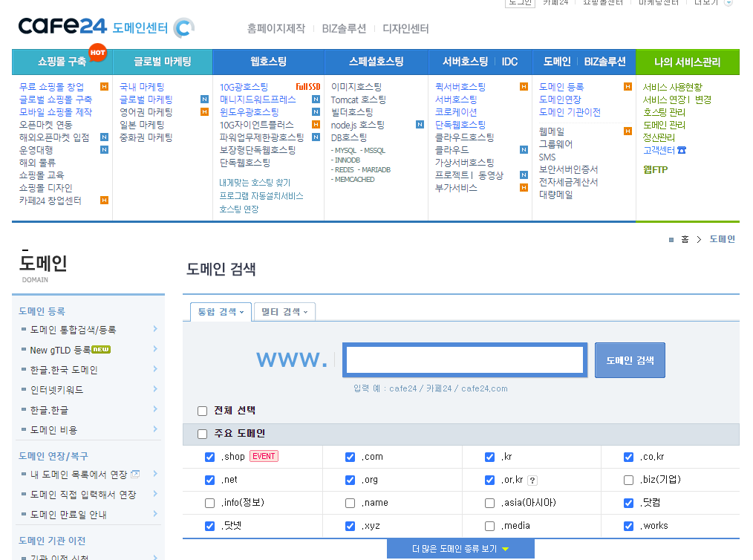753x560 pixels.
Task: Open the 홈페이지제작 top link
Action: pyautogui.click(x=276, y=29)
